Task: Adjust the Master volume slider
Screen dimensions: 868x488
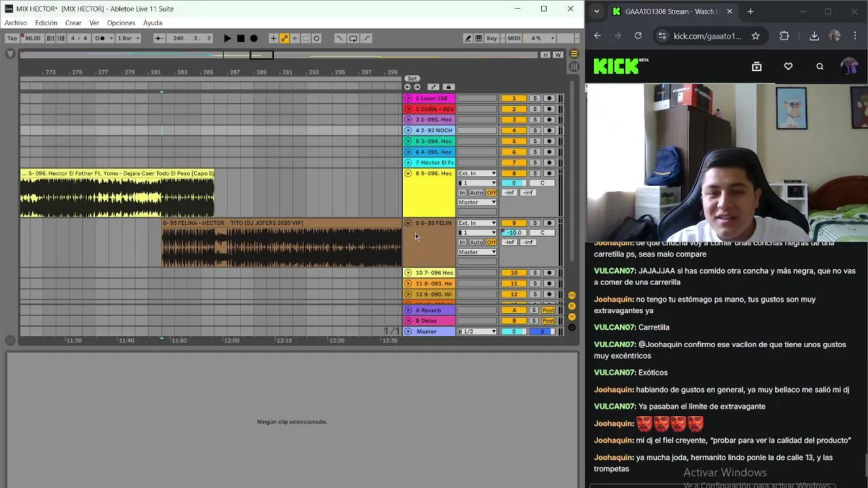Action: click(x=514, y=331)
